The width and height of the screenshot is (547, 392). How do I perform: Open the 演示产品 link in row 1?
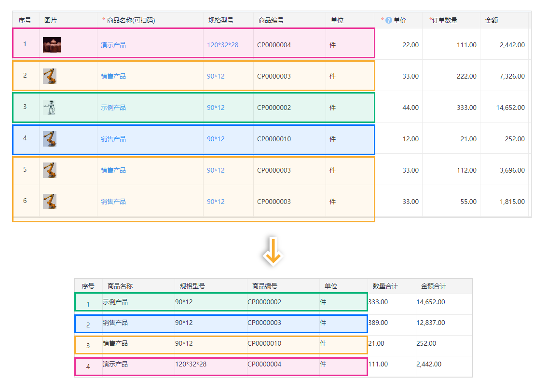pyautogui.click(x=113, y=44)
